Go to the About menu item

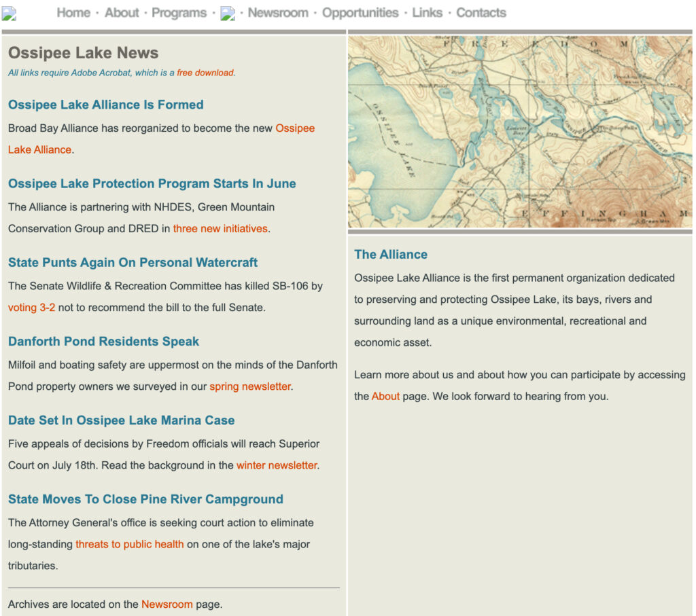(122, 13)
